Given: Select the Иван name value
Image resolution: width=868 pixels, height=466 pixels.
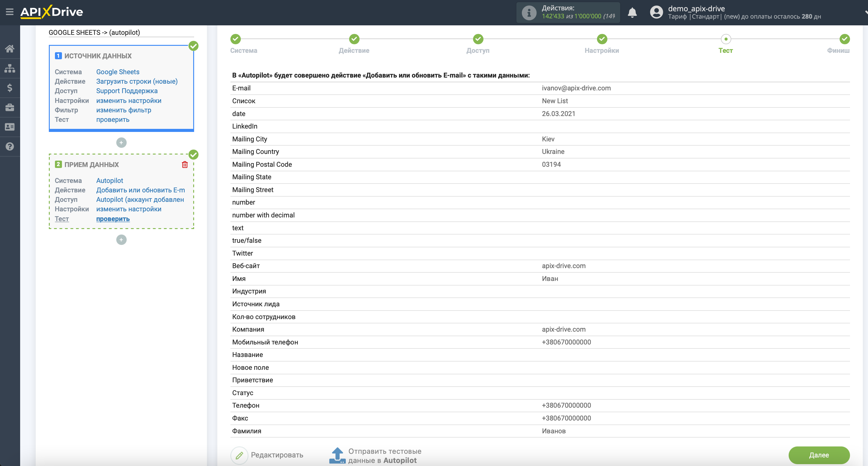Looking at the screenshot, I should point(550,279).
